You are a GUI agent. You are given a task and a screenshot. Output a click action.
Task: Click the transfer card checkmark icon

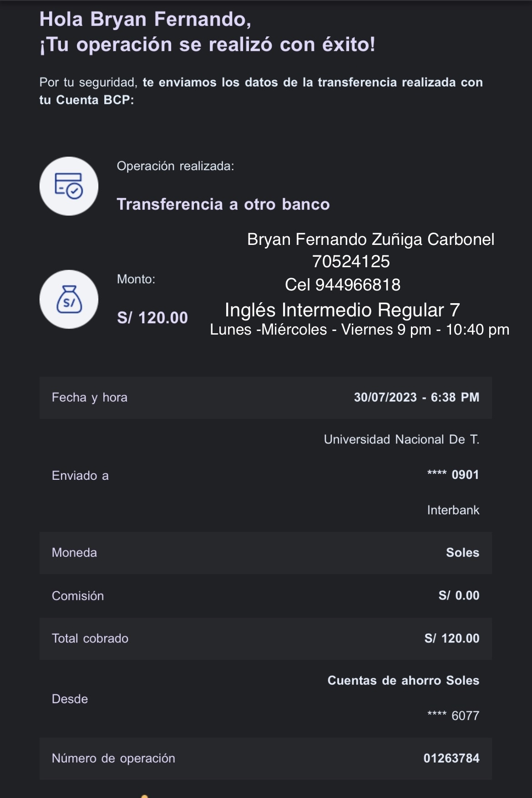pyautogui.click(x=69, y=186)
